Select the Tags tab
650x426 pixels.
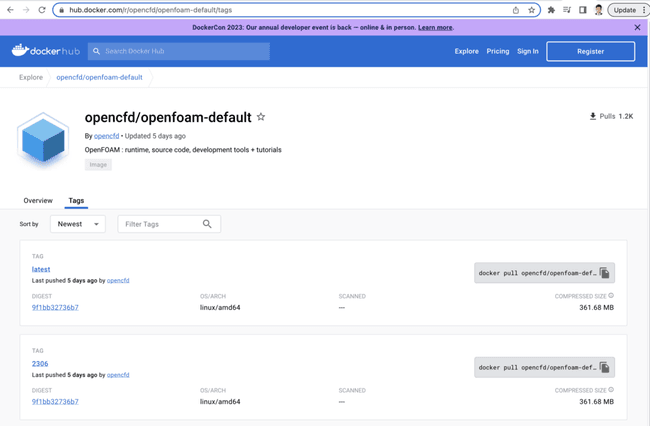pos(76,201)
